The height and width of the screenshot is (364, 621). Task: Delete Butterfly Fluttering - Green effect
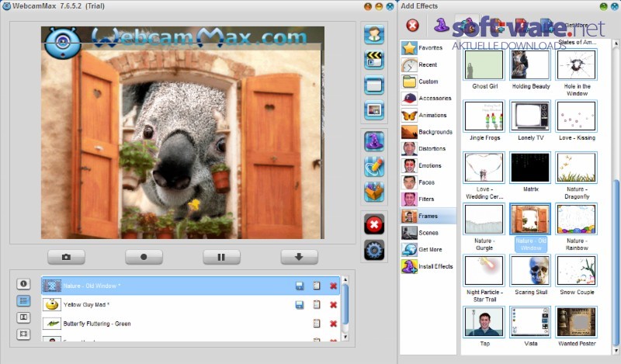point(334,324)
